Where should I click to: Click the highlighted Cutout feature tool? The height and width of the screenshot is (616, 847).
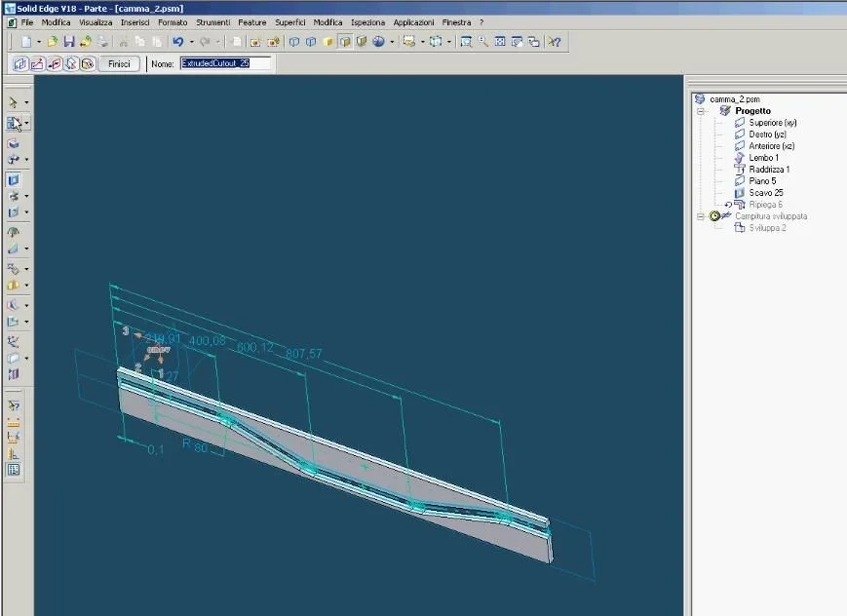14,179
